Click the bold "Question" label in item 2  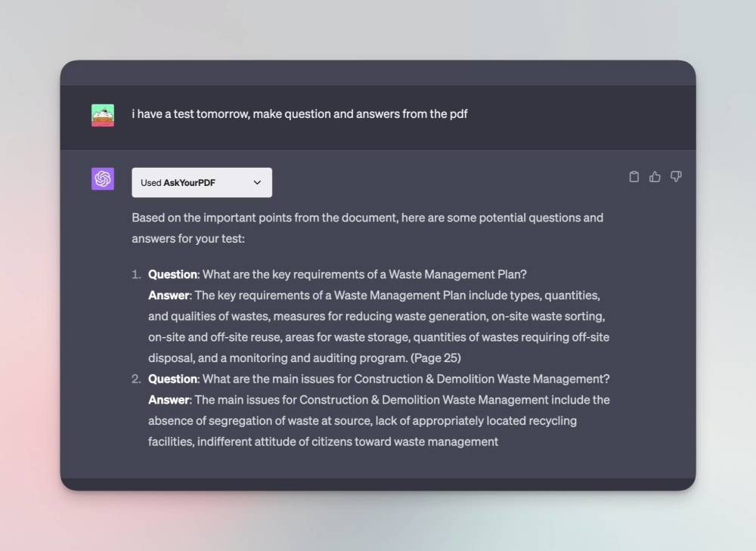[x=172, y=379]
